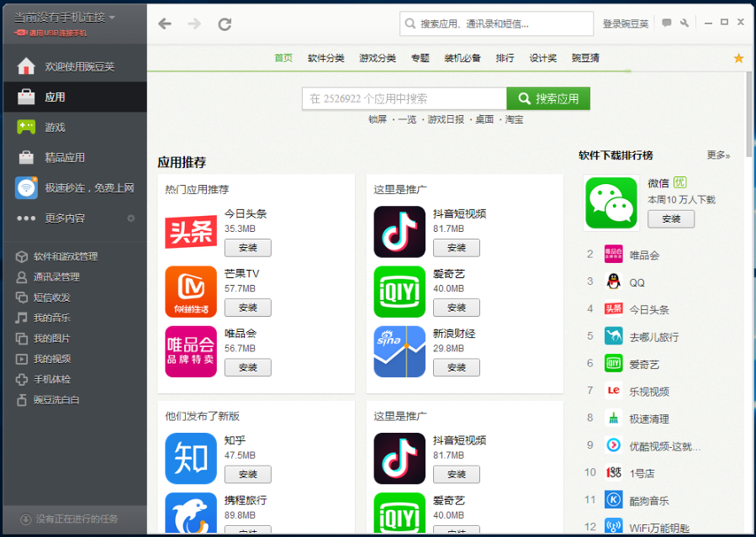The image size is (756, 537).
Task: Open 极速秒连，免费上网 WiFi item
Action: pos(75,188)
